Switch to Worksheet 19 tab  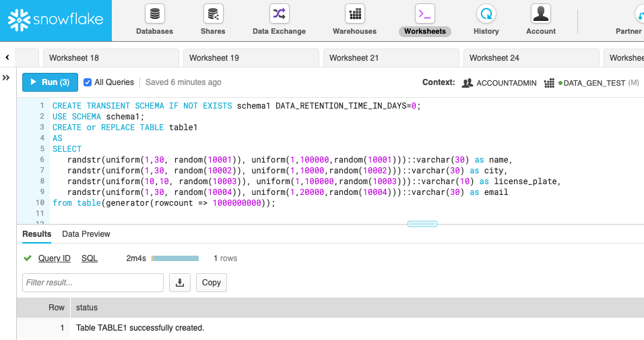pyautogui.click(x=249, y=58)
